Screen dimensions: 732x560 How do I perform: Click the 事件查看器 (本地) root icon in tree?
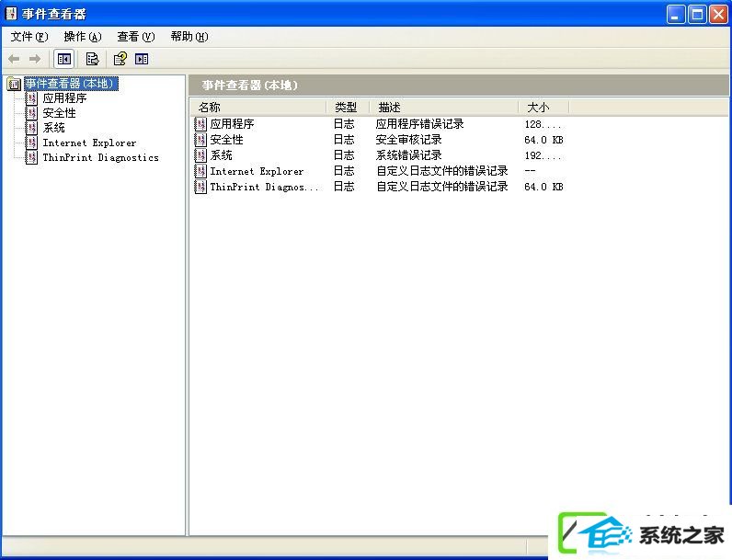pos(14,84)
